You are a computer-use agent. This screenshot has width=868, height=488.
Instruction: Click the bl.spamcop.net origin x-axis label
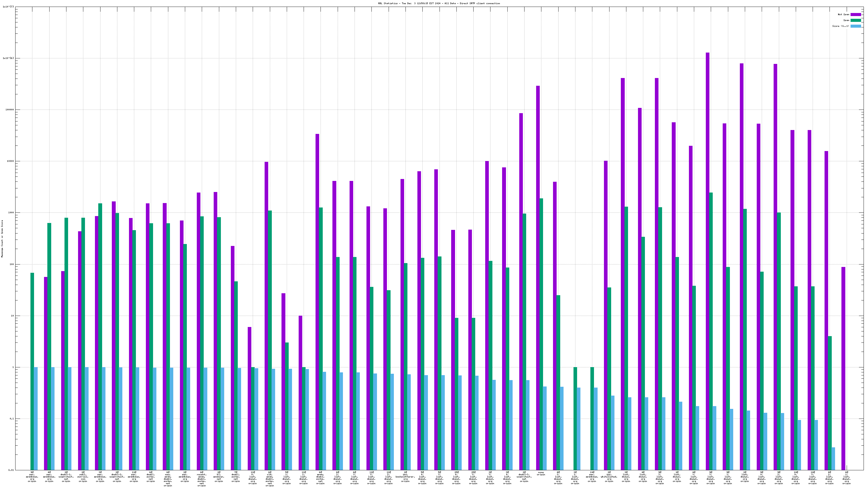[x=219, y=477]
